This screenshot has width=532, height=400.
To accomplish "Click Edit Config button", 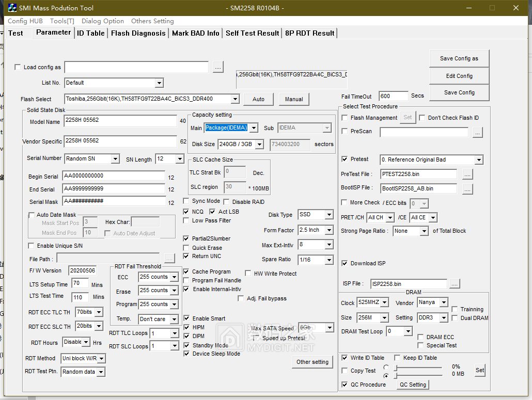I will [x=459, y=76].
